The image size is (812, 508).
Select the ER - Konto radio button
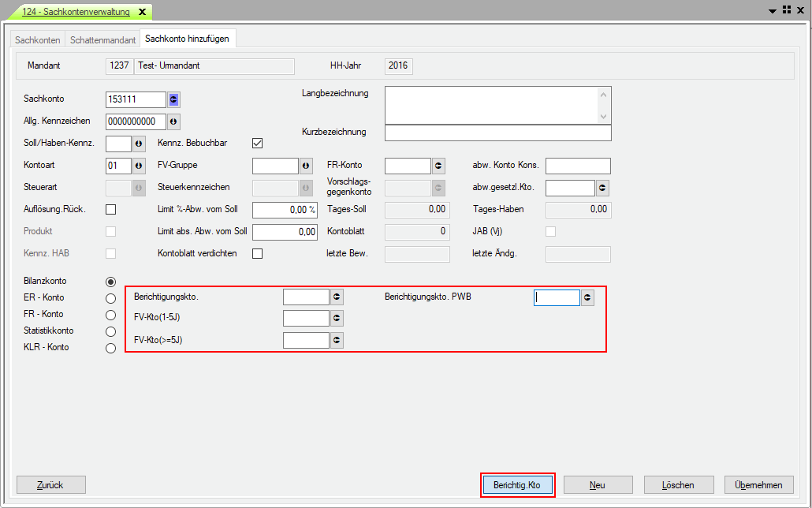coord(110,298)
